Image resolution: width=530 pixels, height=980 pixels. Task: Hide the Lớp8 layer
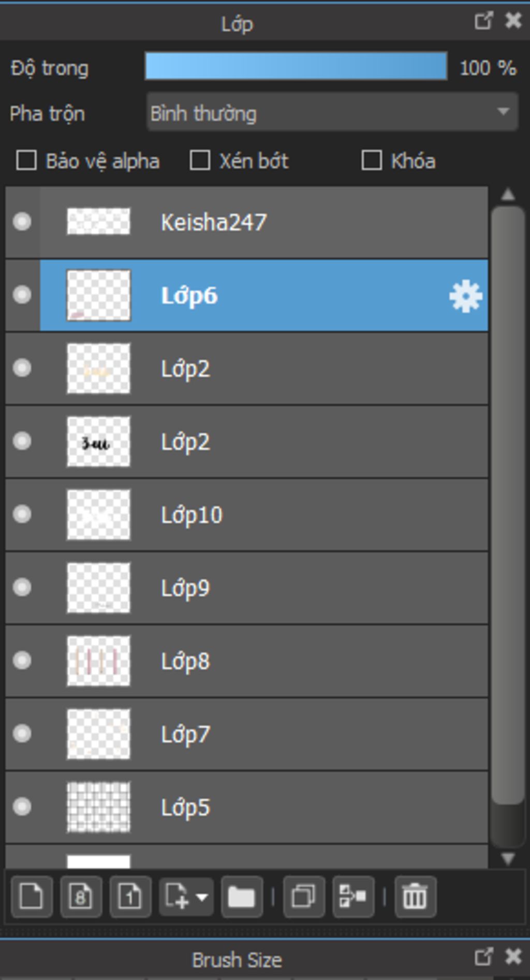(x=22, y=661)
